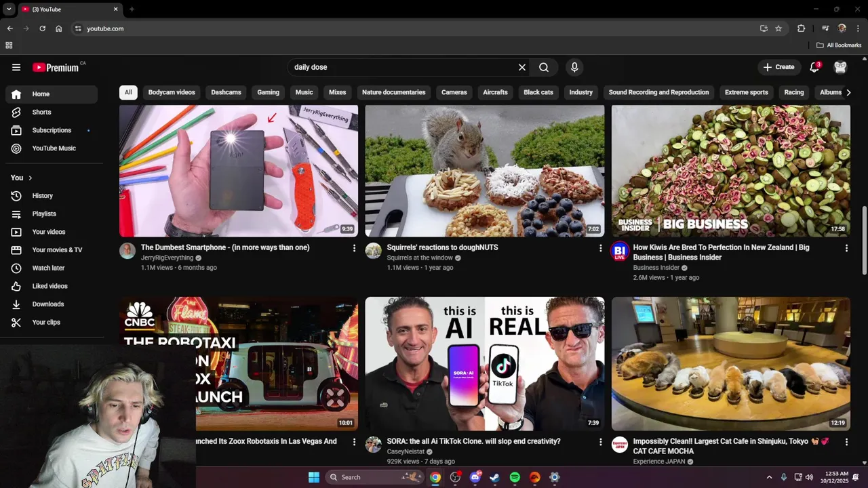Click the Squirrels' reactions to doughNUTS title
Image resolution: width=868 pixels, height=488 pixels.
point(442,247)
